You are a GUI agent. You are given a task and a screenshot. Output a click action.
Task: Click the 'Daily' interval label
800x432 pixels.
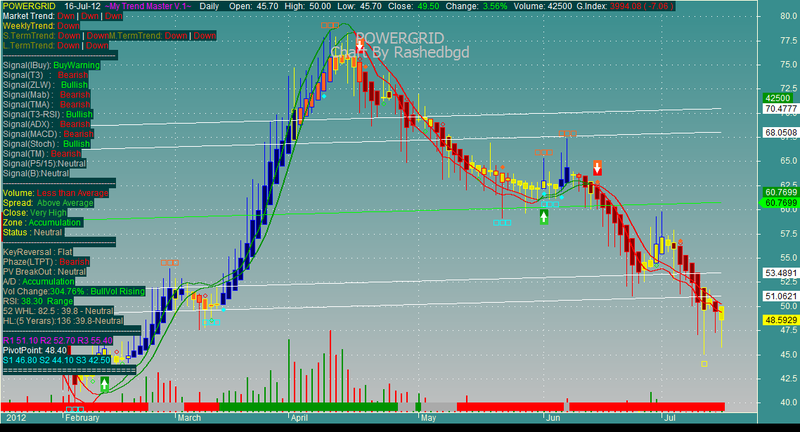[x=209, y=6]
